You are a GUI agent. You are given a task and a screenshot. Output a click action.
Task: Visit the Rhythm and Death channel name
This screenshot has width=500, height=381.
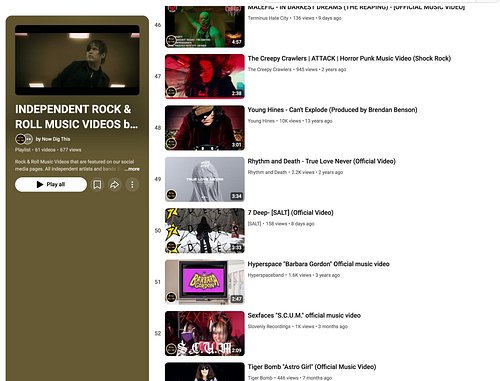pos(267,172)
